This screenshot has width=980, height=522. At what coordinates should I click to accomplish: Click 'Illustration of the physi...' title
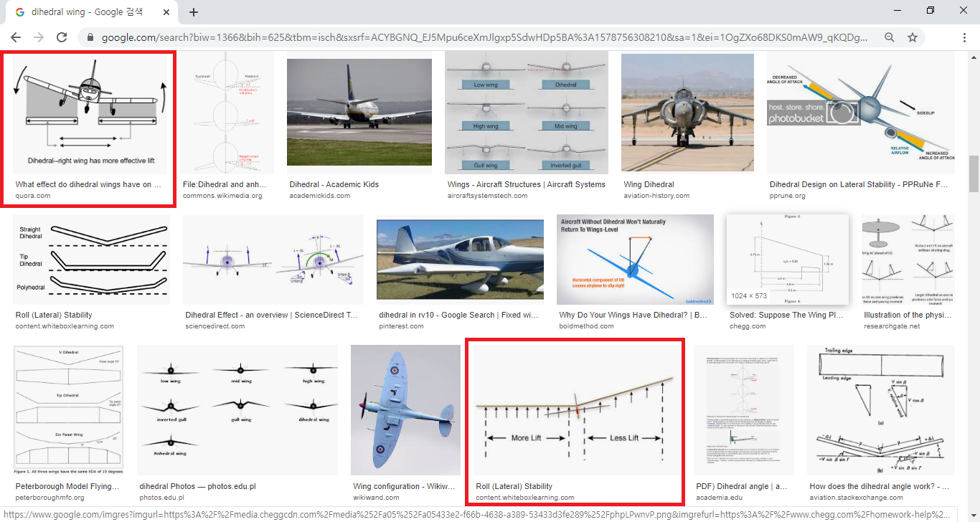click(x=908, y=315)
